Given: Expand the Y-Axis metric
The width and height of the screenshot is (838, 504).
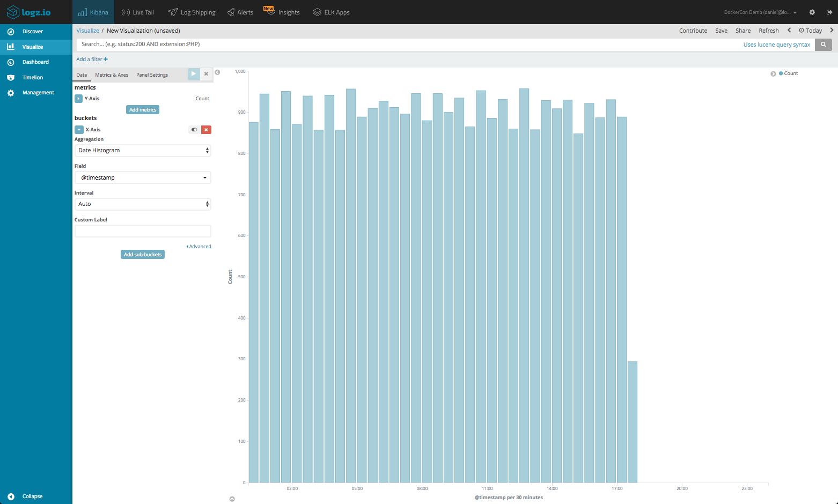Looking at the screenshot, I should pyautogui.click(x=78, y=99).
